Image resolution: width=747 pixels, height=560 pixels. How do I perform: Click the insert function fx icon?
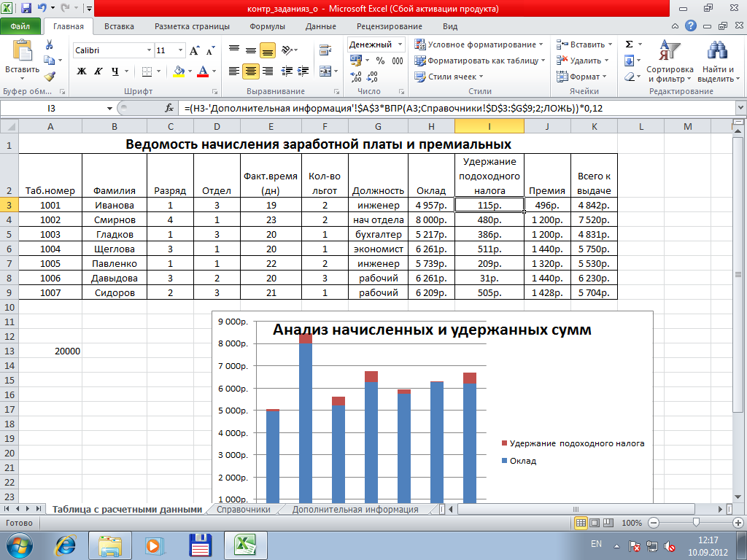(x=169, y=108)
